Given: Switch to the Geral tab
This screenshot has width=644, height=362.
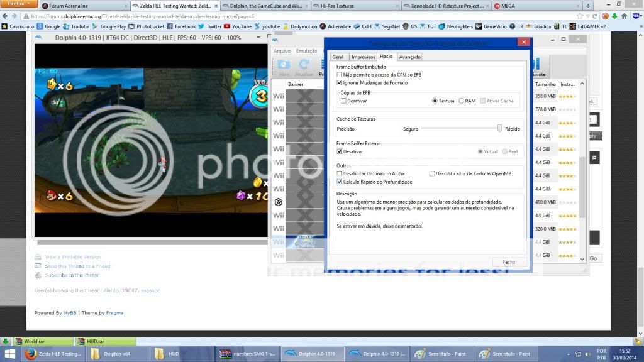Looking at the screenshot, I should [338, 57].
